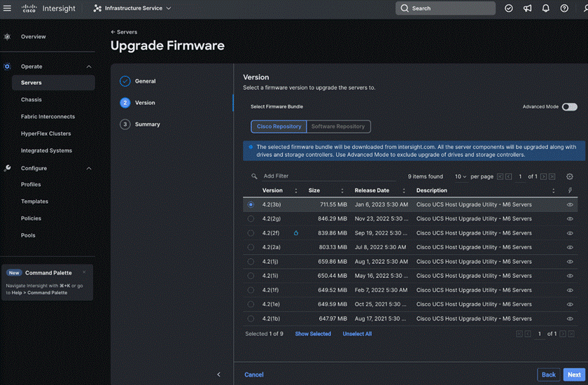Image resolution: width=588 pixels, height=385 pixels.
Task: Open Fabric Interconnects in sidebar
Action: (x=48, y=117)
